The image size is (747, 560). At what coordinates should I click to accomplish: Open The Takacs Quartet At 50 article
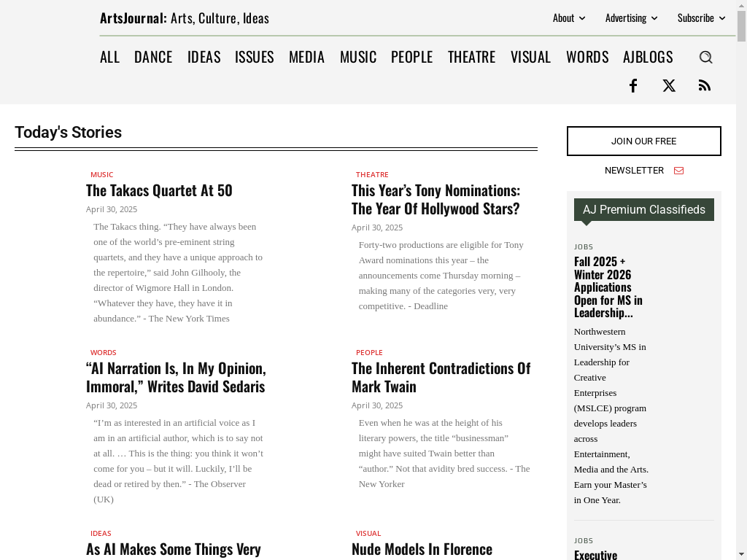pyautogui.click(x=159, y=190)
